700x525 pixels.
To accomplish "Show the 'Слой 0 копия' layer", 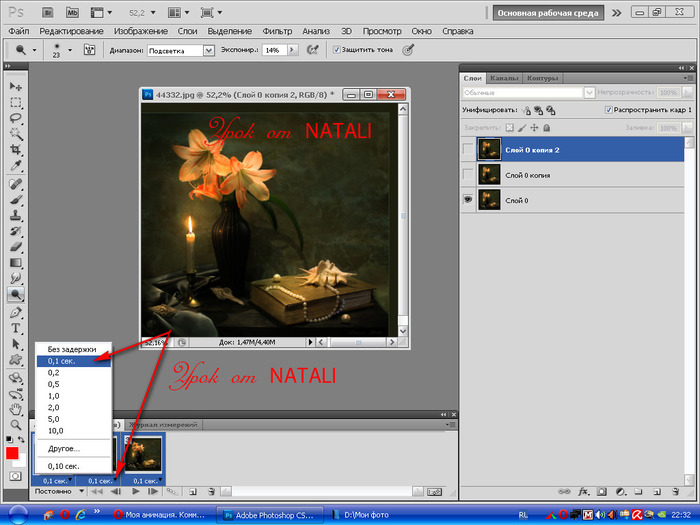I will 468,174.
